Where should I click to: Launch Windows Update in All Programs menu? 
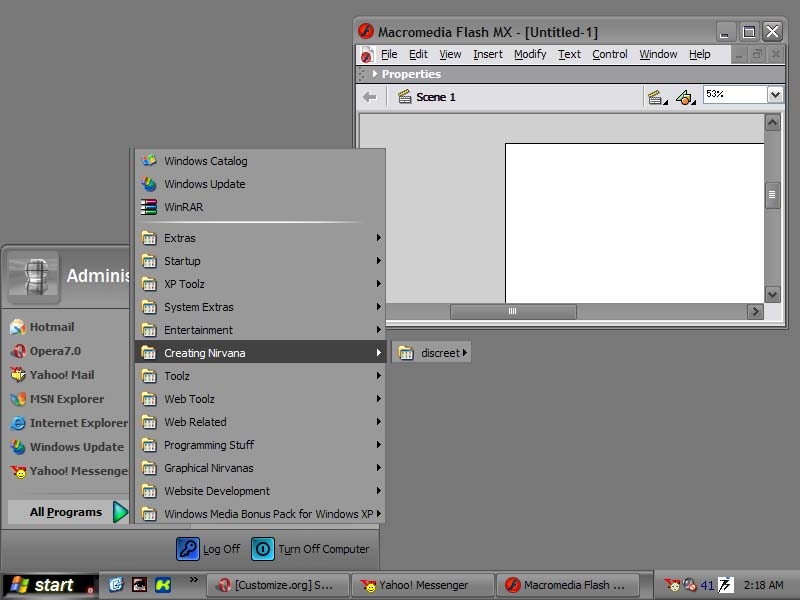[260, 184]
